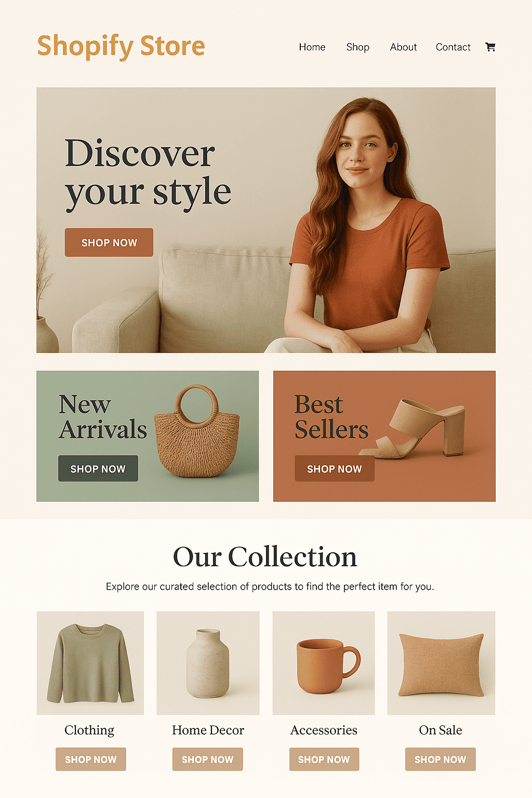Select the woven handbag image
The height and width of the screenshot is (798, 532).
pyautogui.click(x=197, y=432)
